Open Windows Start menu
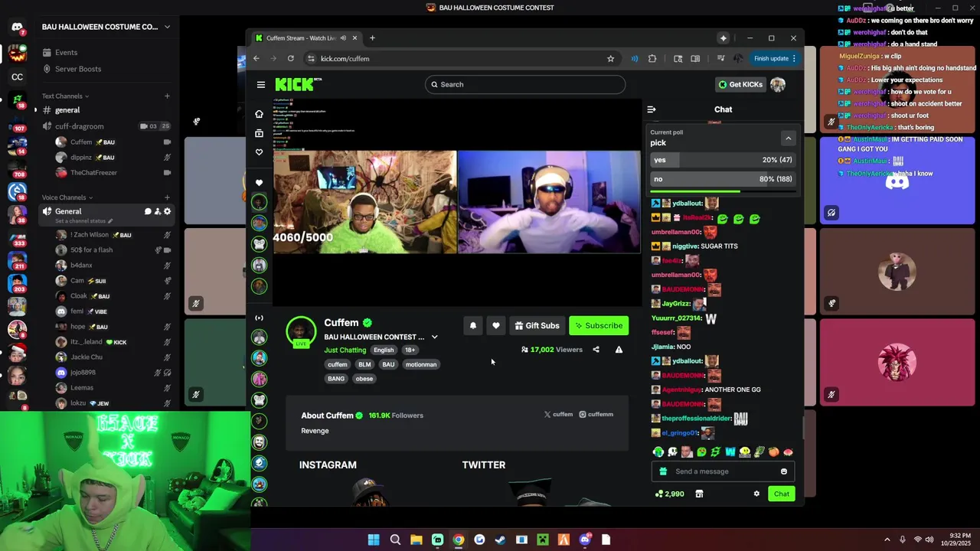The image size is (980, 551). pyautogui.click(x=374, y=540)
